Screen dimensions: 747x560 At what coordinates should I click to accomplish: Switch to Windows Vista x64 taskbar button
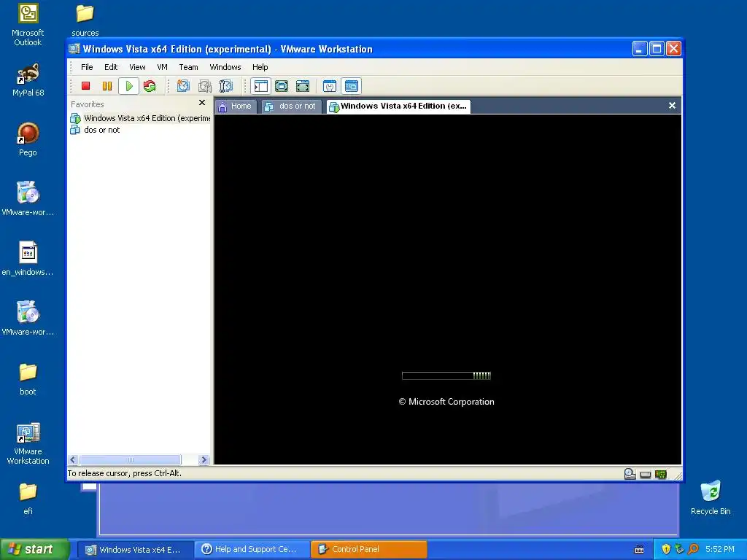pos(135,550)
